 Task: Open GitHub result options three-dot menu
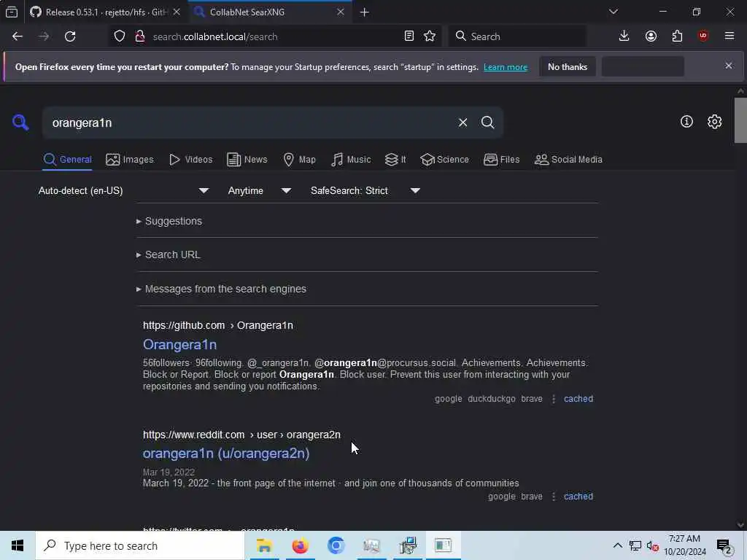tap(553, 399)
